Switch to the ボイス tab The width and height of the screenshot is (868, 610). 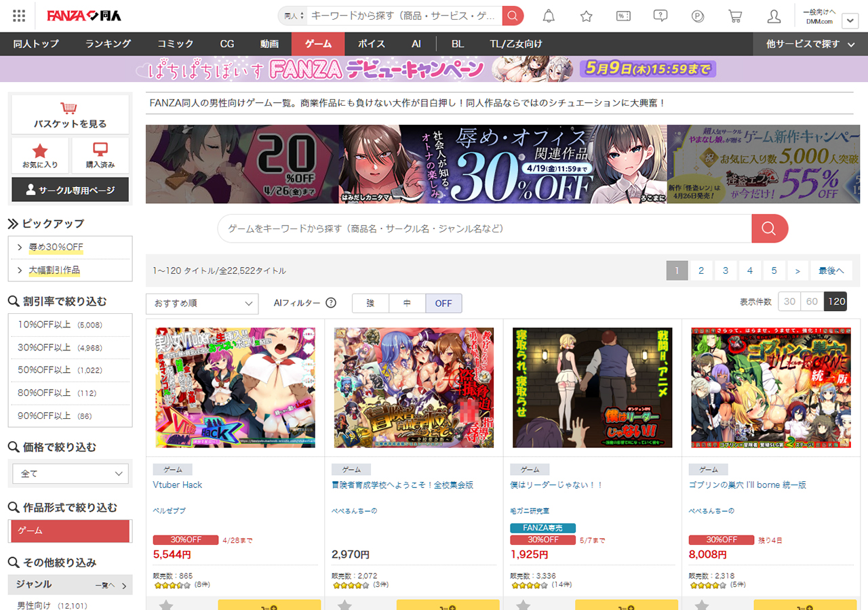[x=371, y=44]
